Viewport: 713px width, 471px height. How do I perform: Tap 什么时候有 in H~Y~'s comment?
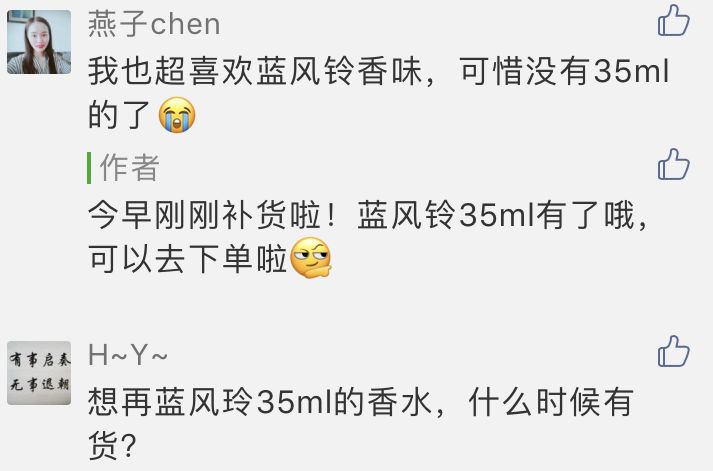(551, 402)
